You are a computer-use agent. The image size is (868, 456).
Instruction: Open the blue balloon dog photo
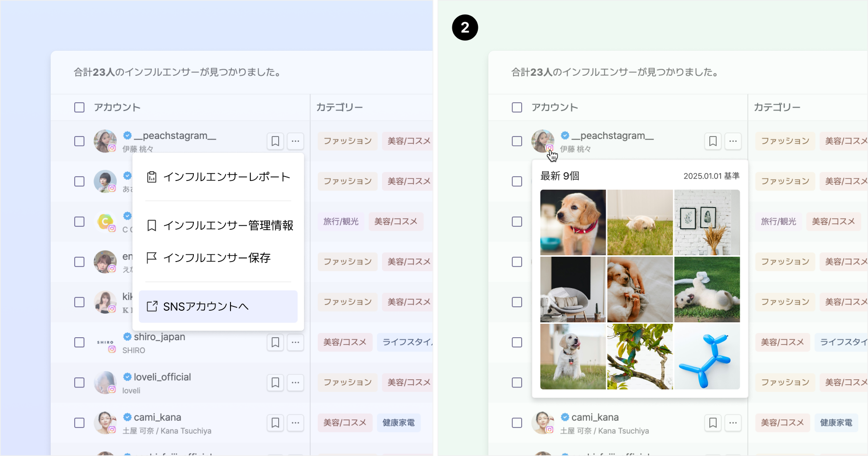pos(707,357)
